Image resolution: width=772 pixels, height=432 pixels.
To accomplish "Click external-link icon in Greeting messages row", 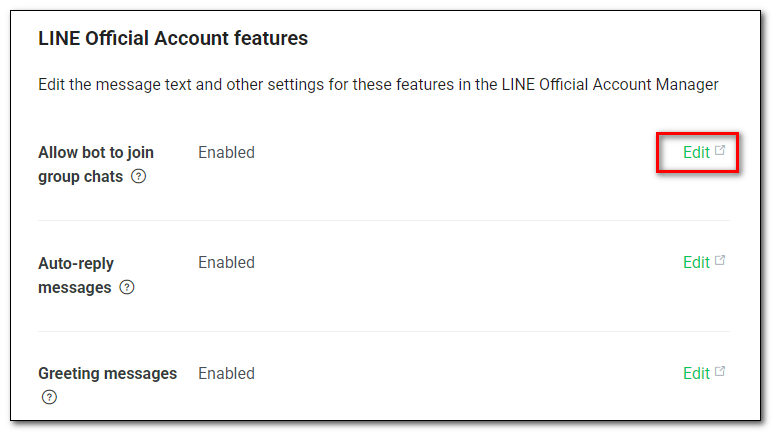I will point(719,370).
